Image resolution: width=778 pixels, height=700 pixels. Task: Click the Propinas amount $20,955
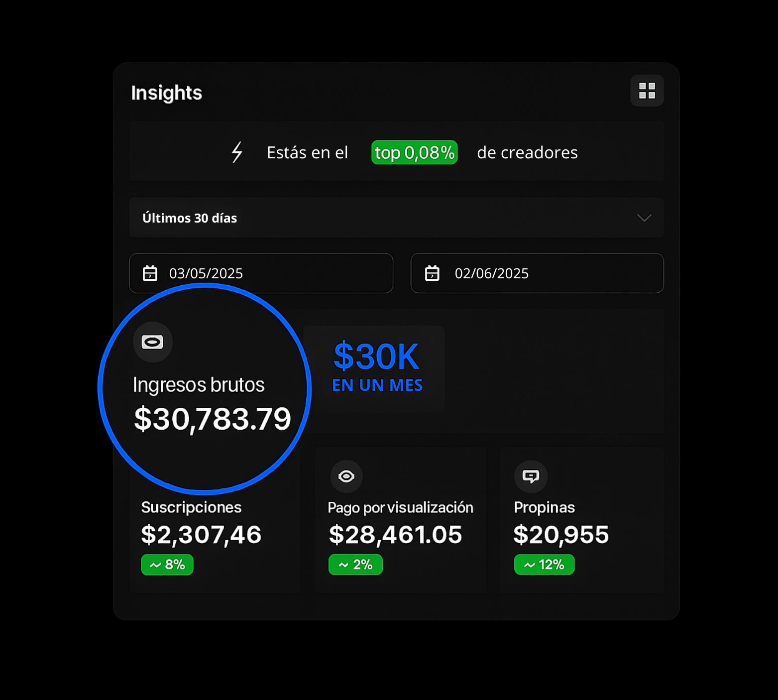[561, 535]
